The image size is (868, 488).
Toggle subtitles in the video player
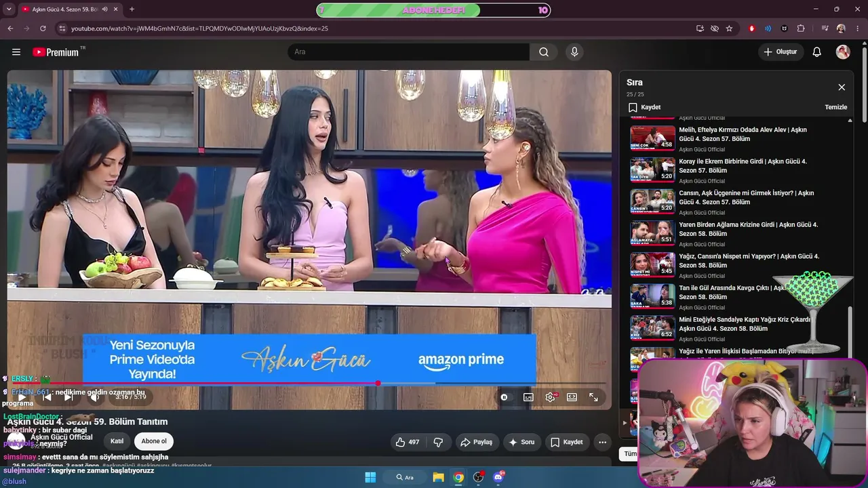tap(528, 397)
